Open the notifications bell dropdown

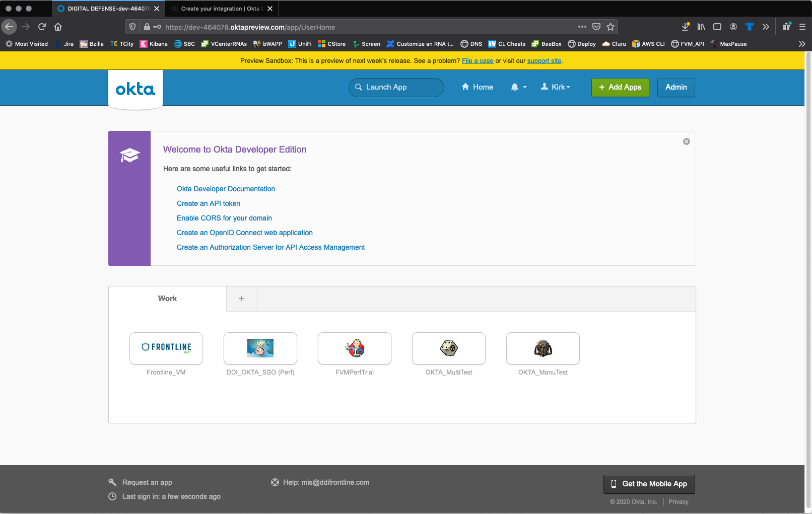[518, 87]
